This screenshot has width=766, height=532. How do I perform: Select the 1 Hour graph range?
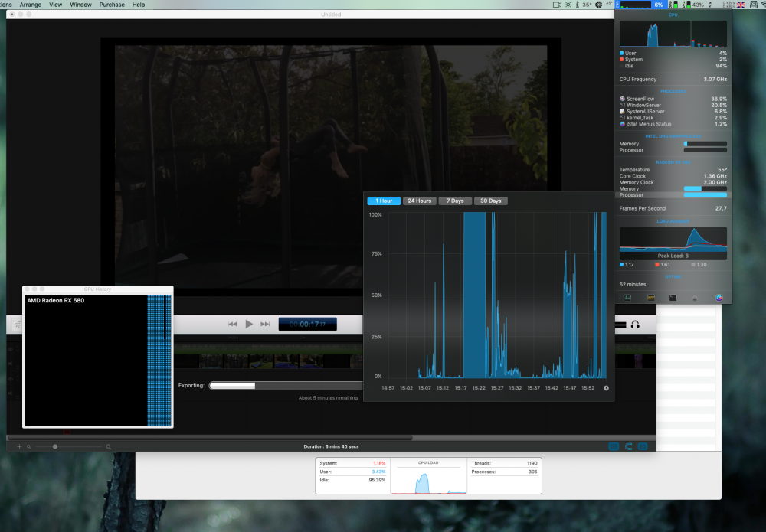tap(384, 201)
